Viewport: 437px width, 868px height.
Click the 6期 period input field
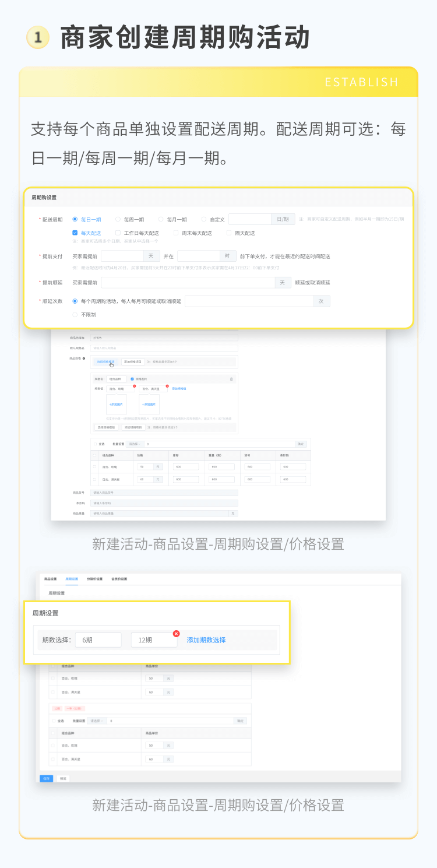[x=98, y=640]
